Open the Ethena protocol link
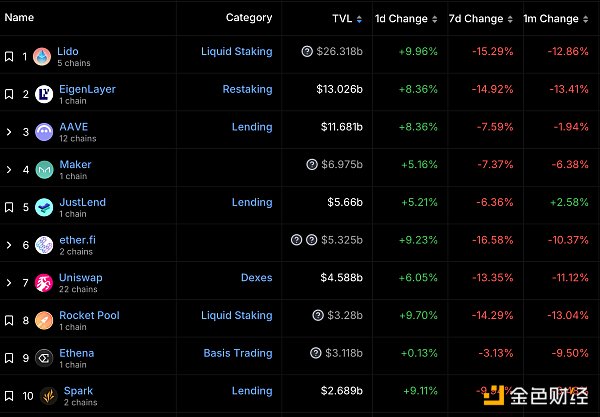The width and height of the screenshot is (600, 417). (76, 353)
